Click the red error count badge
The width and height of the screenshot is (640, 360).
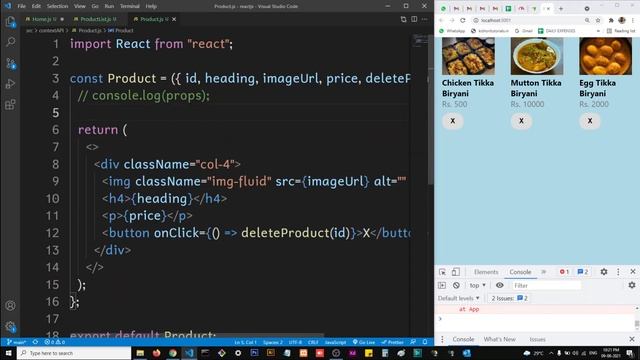click(x=564, y=272)
